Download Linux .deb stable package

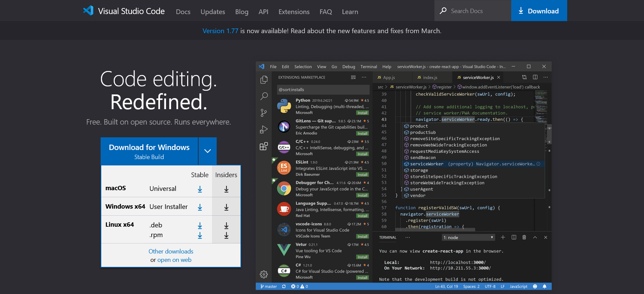[200, 226]
